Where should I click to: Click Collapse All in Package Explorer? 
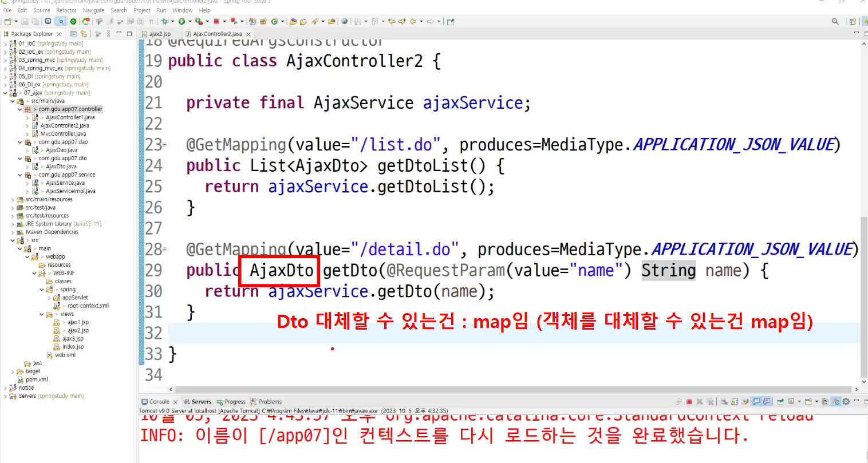73,34
